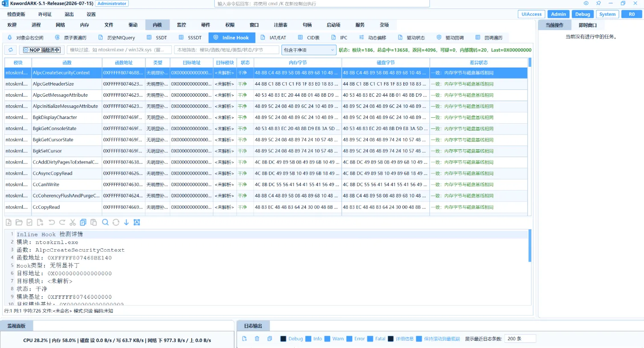644x348 pixels.
Task: Open search with the magnifier icon
Action: pos(105,222)
